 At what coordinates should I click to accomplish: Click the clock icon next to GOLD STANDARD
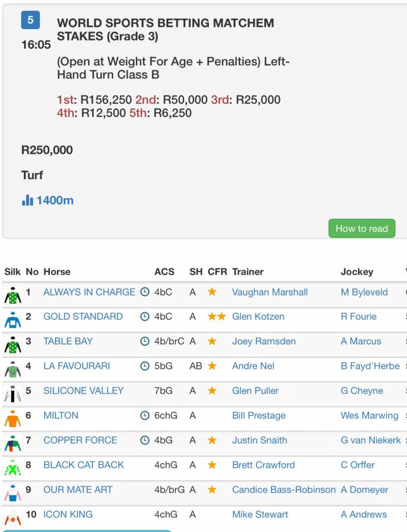pyautogui.click(x=145, y=316)
